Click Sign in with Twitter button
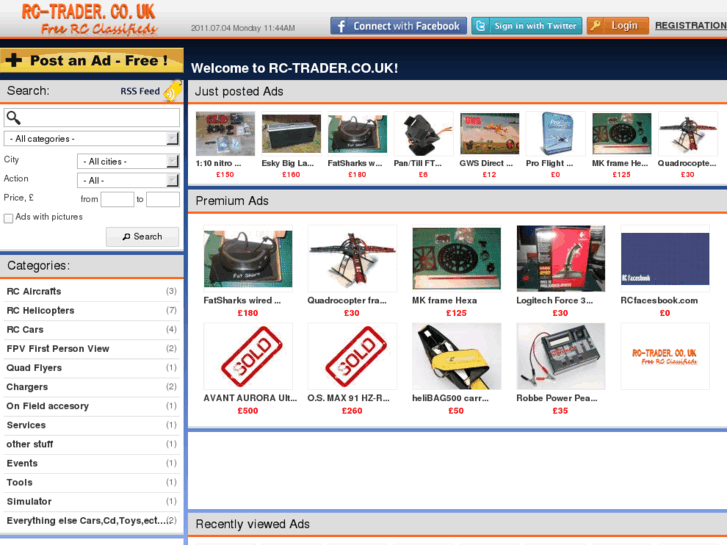This screenshot has height=545, width=727. coord(527,26)
